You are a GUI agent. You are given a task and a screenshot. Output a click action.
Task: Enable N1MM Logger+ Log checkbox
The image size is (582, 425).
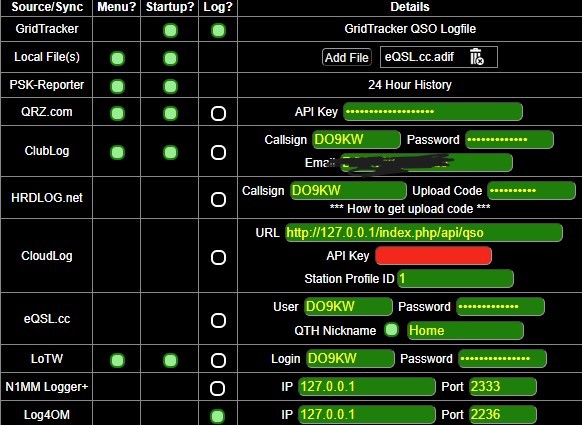(218, 388)
